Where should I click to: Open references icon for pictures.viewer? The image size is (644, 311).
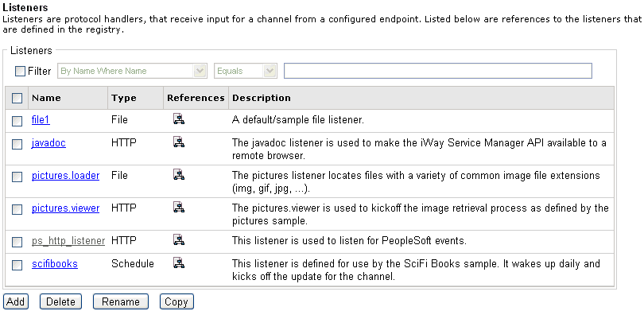click(x=179, y=208)
